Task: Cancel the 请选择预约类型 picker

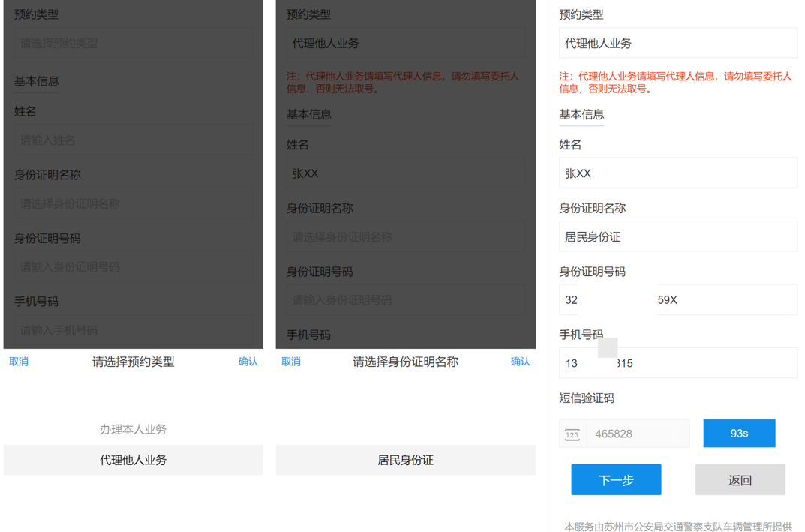Action: pos(19,362)
